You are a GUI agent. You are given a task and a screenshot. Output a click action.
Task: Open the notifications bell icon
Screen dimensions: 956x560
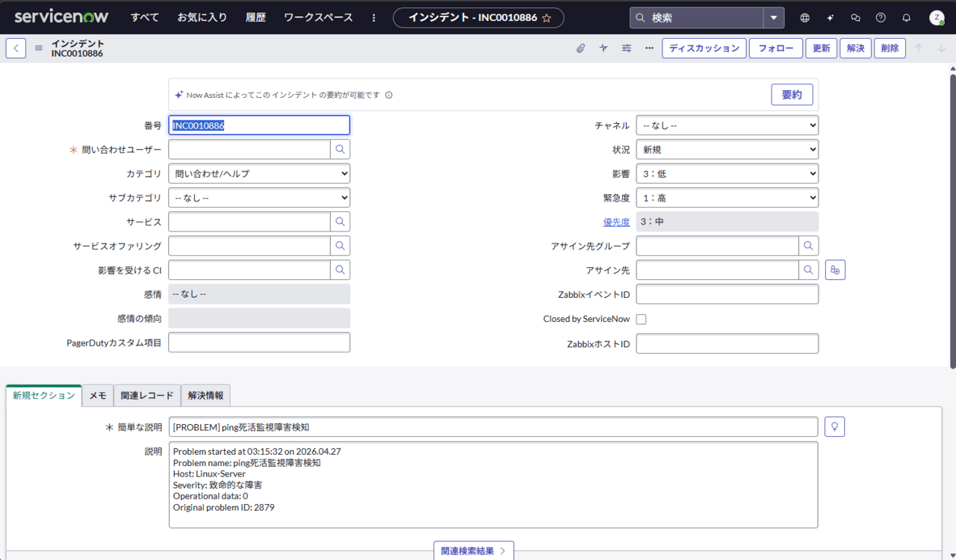click(906, 18)
